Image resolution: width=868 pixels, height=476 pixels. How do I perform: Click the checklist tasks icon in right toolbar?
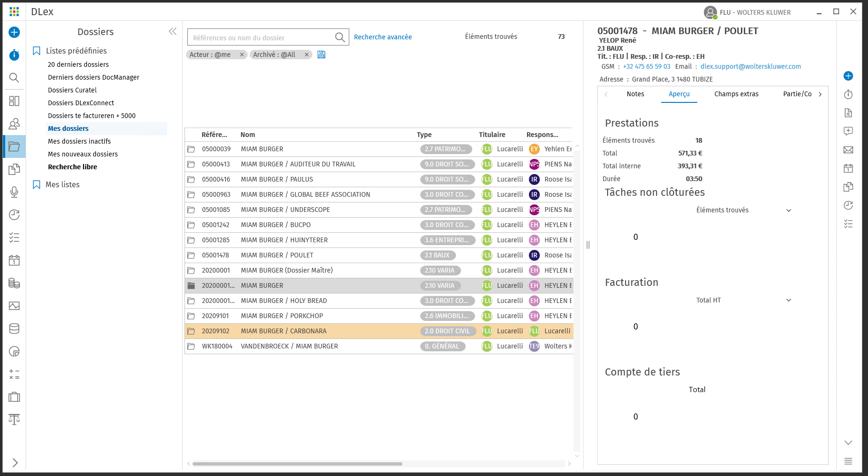pyautogui.click(x=848, y=224)
